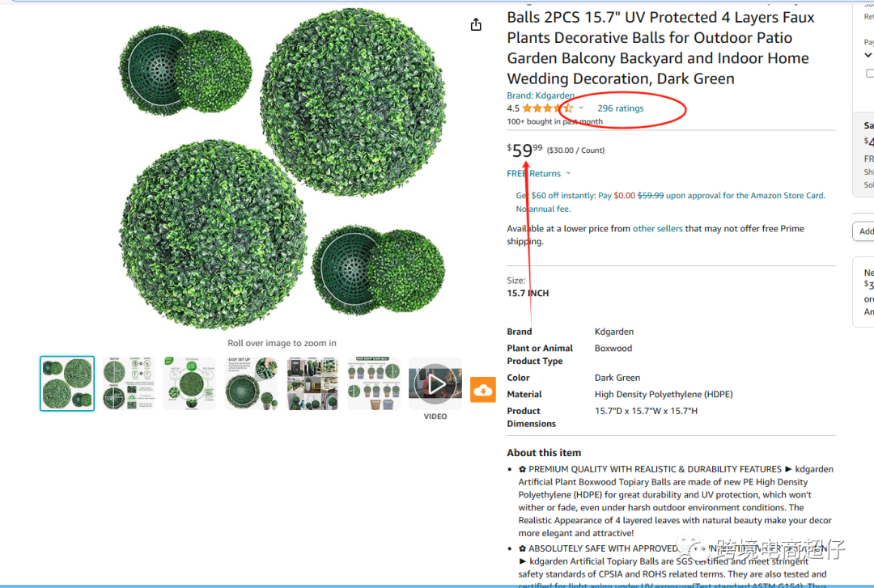Click the star rating icons

coord(547,108)
